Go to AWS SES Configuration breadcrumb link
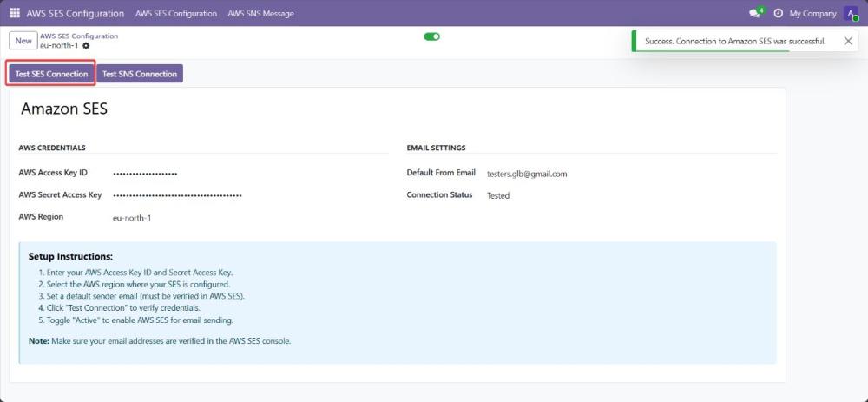 coord(79,36)
